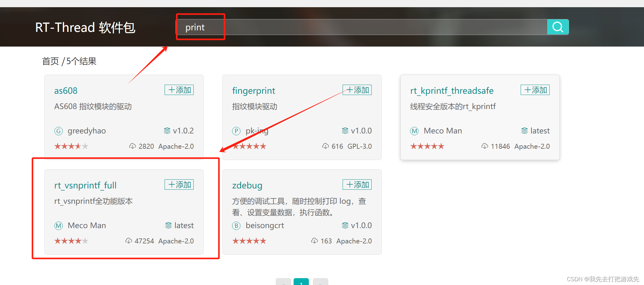
Task: Click greedyhao's author avatar on as608 card
Action: pyautogui.click(x=59, y=131)
